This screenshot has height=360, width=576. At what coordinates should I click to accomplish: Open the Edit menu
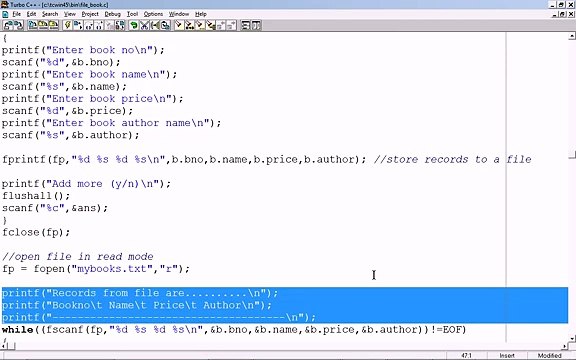pyautogui.click(x=31, y=14)
